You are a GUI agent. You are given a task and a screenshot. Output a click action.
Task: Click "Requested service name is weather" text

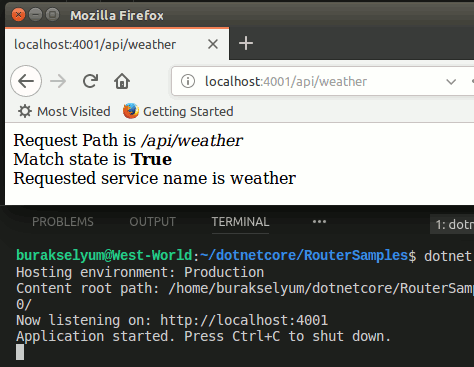[x=154, y=178]
